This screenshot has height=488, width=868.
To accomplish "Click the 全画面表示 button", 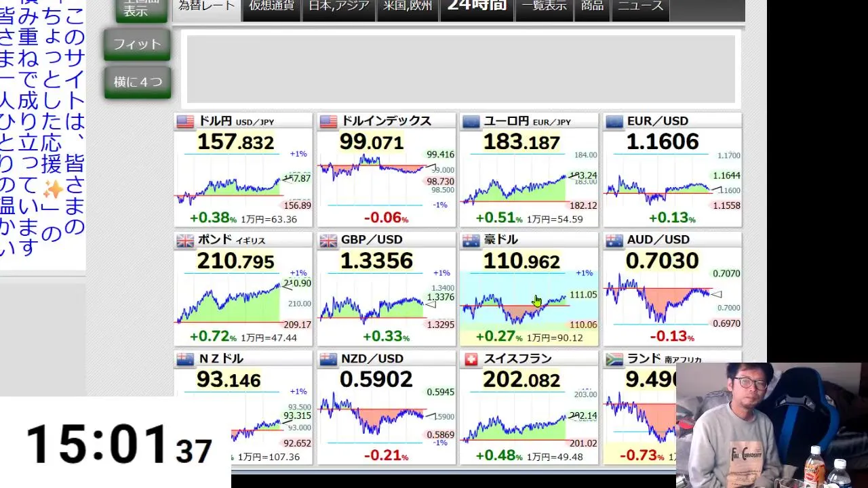I will [141, 9].
